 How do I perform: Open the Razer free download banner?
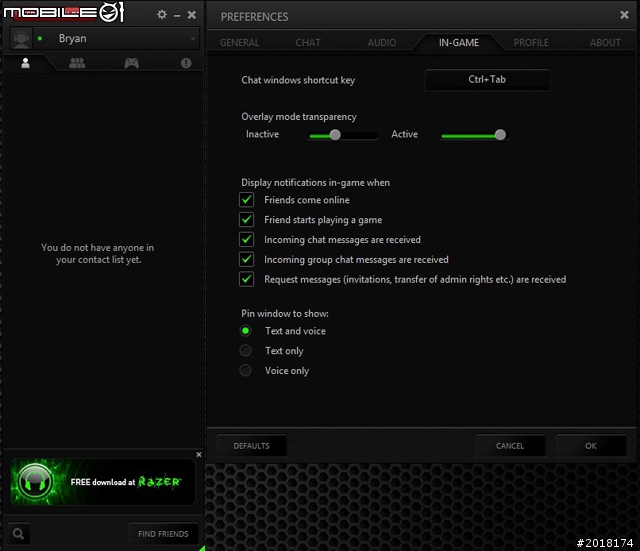point(103,482)
